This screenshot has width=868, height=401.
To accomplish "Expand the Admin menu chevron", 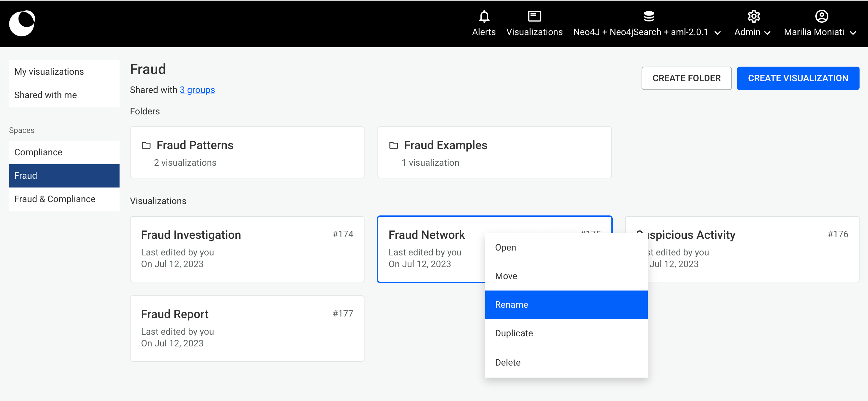I will tap(768, 33).
